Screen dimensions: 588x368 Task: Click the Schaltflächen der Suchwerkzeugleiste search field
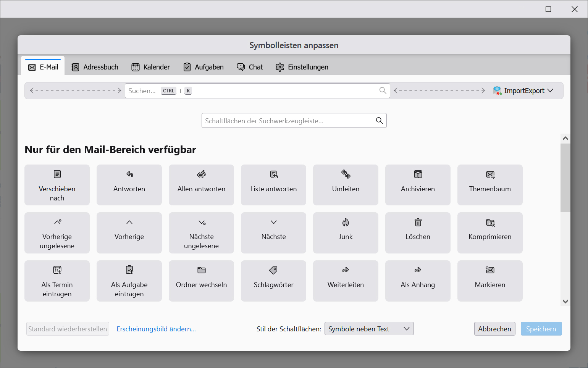point(289,121)
